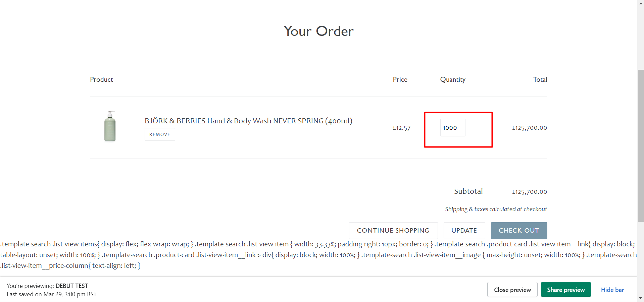Click the £12.57 unit price
The height and width of the screenshot is (302, 644).
401,128
